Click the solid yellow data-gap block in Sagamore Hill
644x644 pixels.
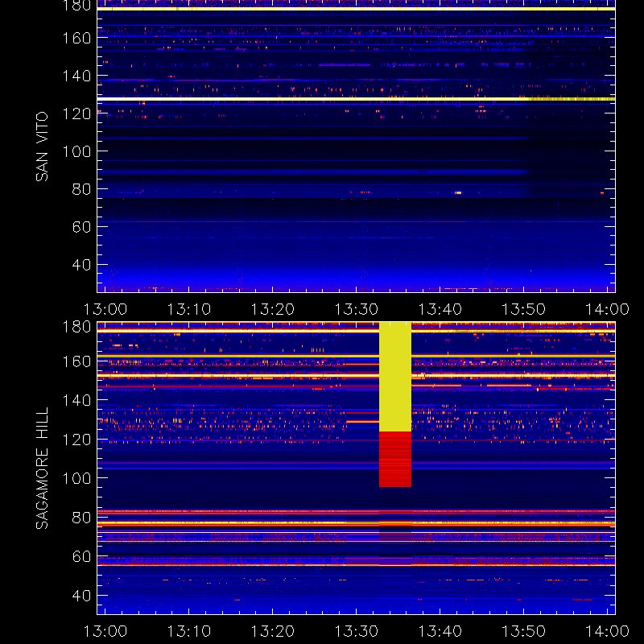coord(395,377)
